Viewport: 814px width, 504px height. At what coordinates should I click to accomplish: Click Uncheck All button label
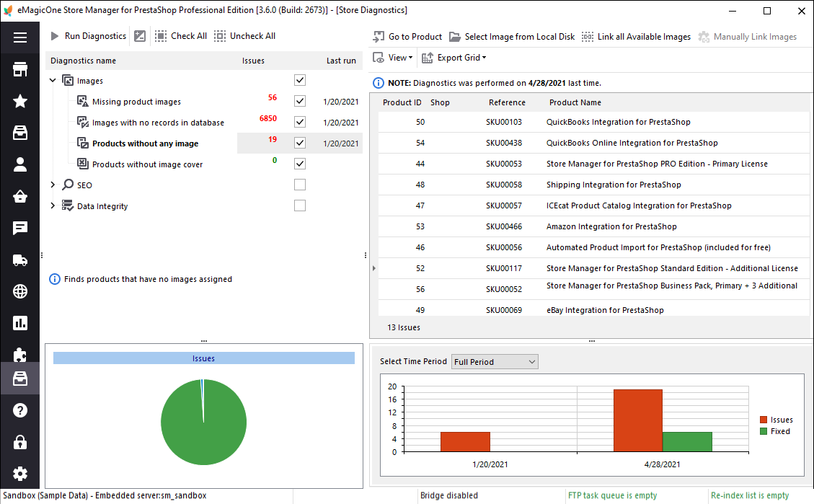[252, 36]
